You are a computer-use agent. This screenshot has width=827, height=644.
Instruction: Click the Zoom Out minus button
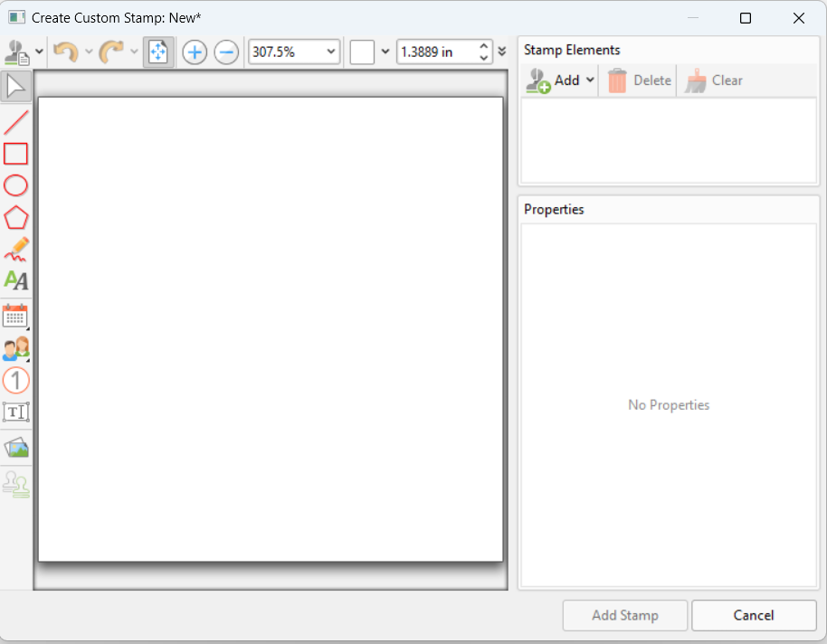(x=226, y=52)
